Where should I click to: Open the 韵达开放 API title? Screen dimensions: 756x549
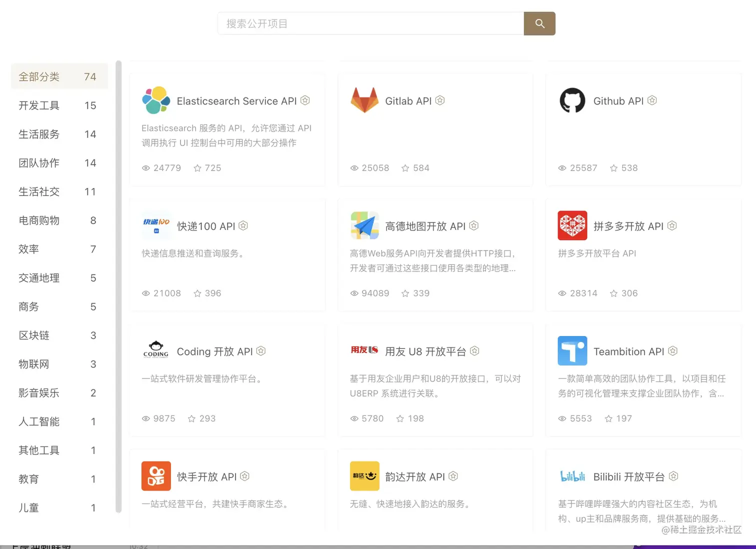pyautogui.click(x=415, y=477)
